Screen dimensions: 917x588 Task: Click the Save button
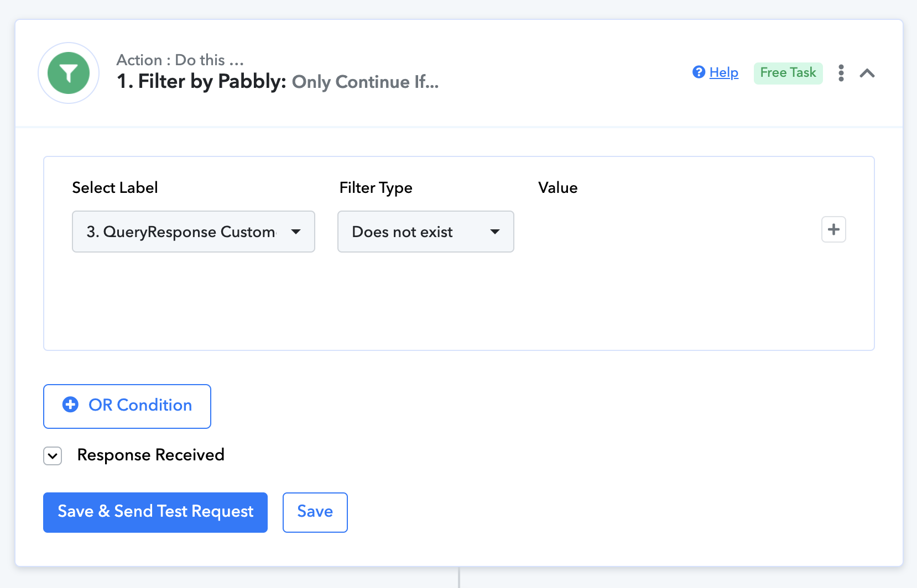click(315, 512)
